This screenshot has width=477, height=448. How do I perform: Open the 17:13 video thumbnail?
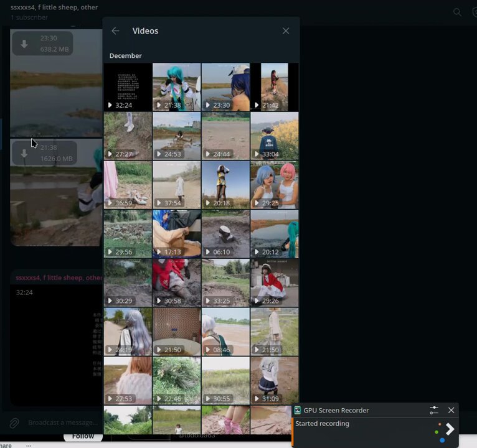click(177, 234)
